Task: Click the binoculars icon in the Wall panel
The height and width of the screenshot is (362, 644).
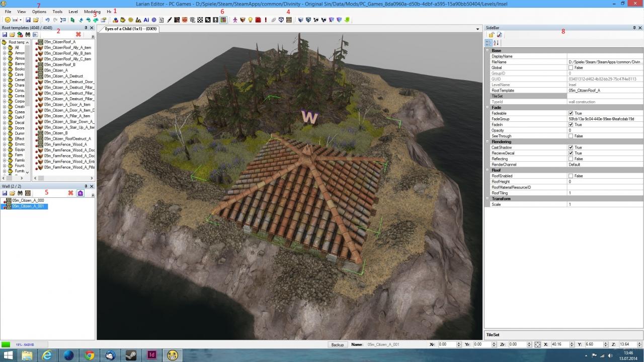Action: coord(20,193)
